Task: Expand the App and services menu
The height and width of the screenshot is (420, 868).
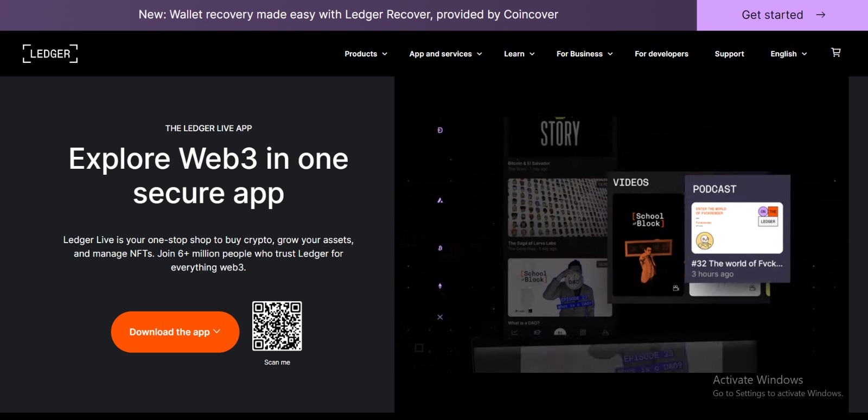Action: (x=446, y=54)
